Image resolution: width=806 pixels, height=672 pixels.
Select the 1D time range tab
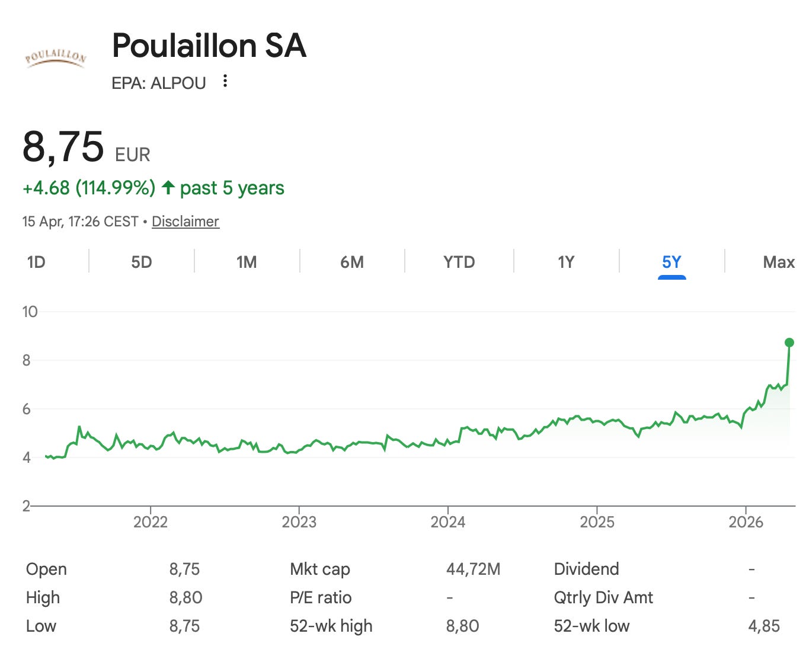36,262
